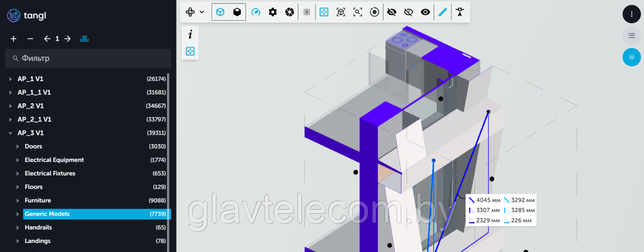
Task: Click the 3292 мм measurement value
Action: pos(523,200)
